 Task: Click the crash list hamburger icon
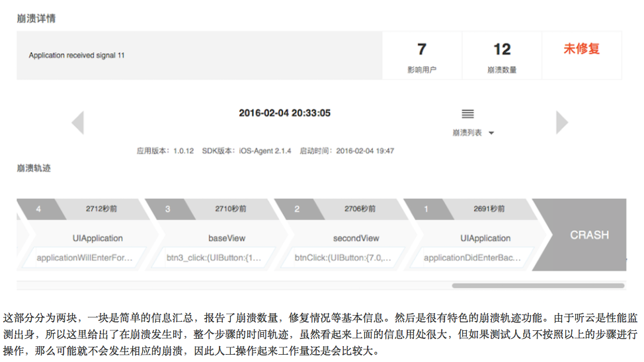tap(467, 114)
